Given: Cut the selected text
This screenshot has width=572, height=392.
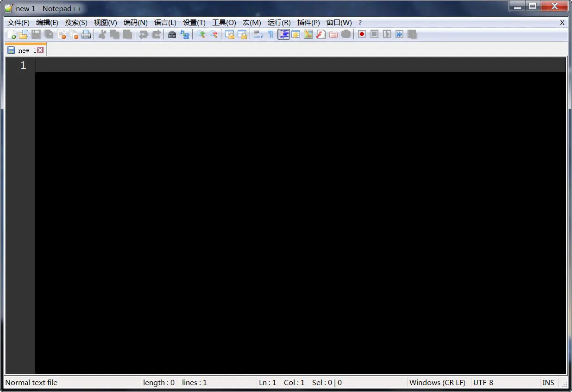Looking at the screenshot, I should 102,34.
